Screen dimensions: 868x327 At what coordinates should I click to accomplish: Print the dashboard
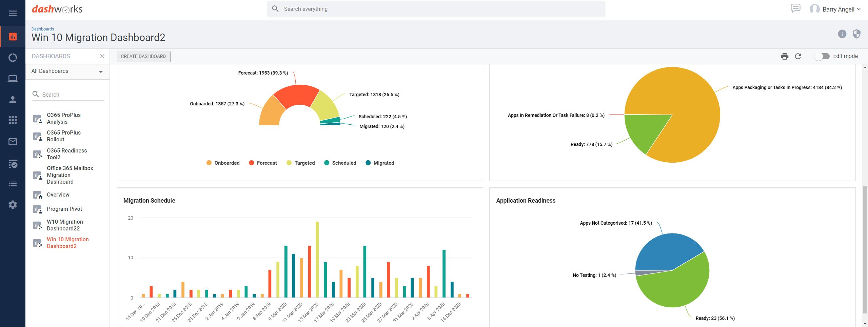pos(785,56)
